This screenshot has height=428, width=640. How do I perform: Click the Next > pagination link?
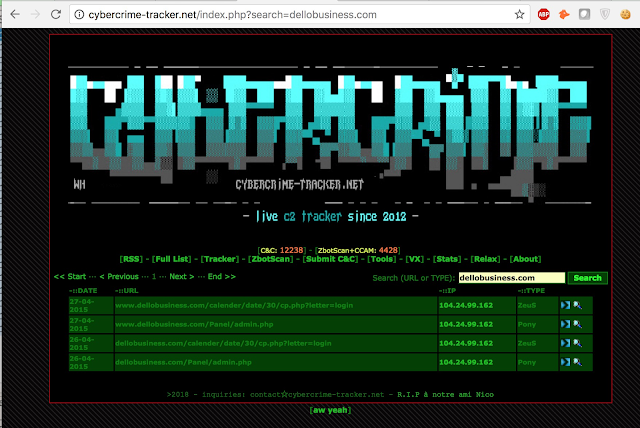(x=182, y=277)
